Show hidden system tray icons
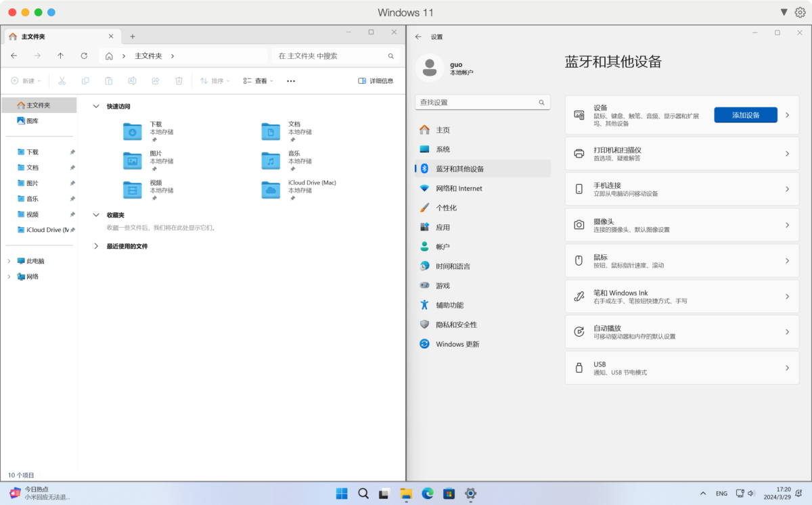This screenshot has width=812, height=505. (x=703, y=494)
